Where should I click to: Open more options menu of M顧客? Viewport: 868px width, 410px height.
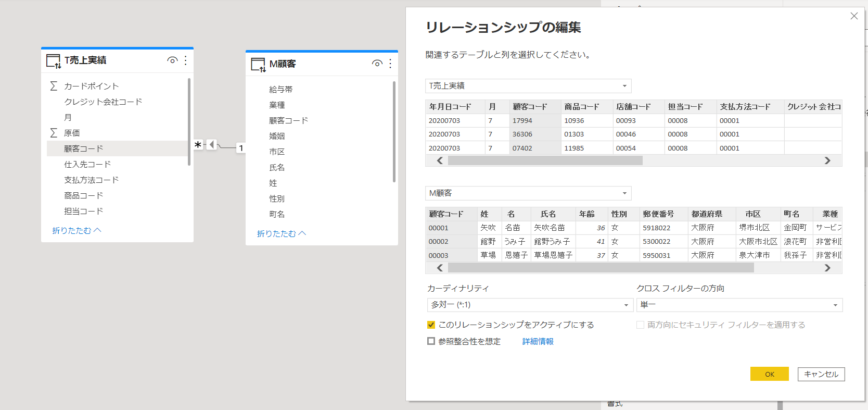pos(390,64)
